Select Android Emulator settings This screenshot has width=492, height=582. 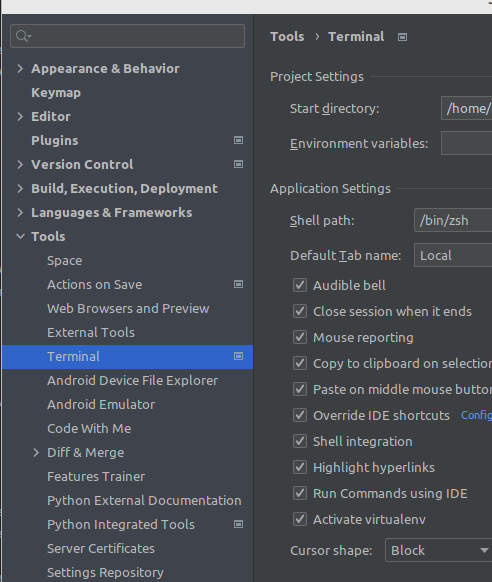[x=101, y=405]
